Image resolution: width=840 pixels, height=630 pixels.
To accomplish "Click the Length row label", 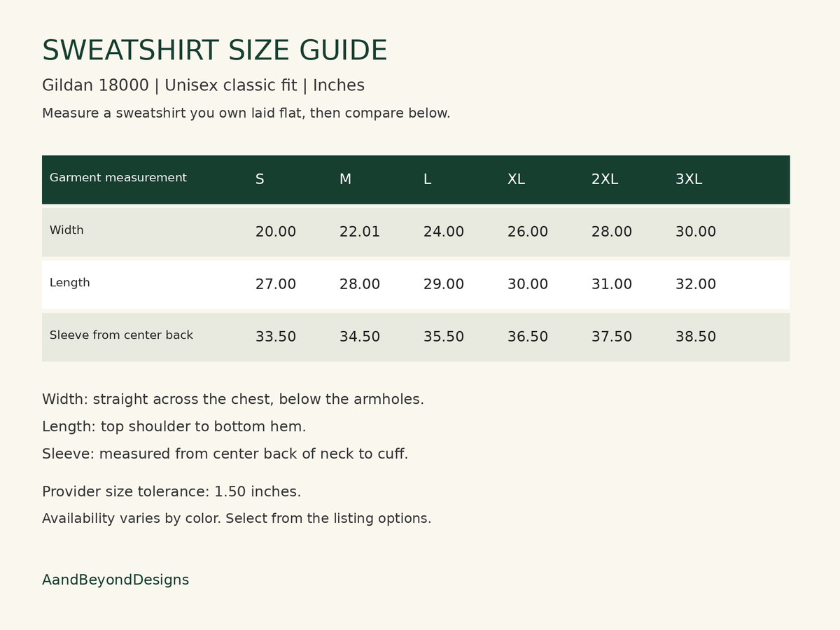I will 70,283.
